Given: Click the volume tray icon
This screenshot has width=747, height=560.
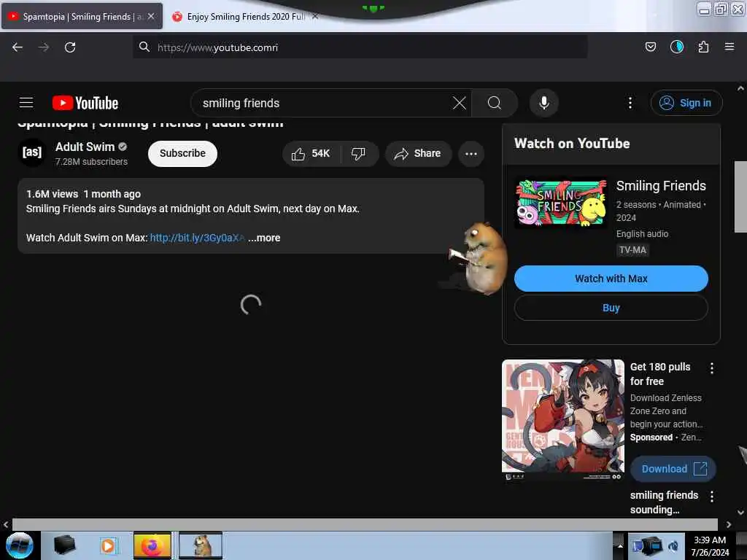Looking at the screenshot, I should tap(673, 545).
